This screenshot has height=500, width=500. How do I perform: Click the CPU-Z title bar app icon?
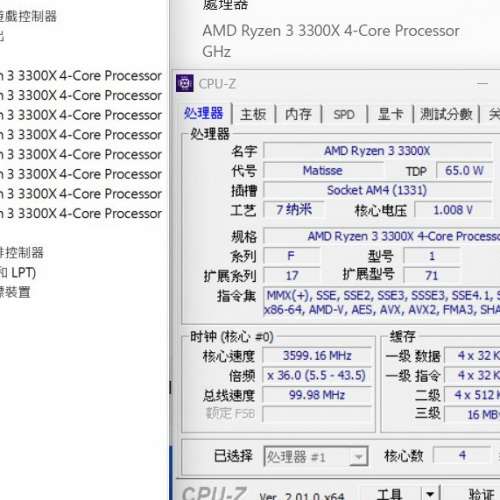[185, 83]
